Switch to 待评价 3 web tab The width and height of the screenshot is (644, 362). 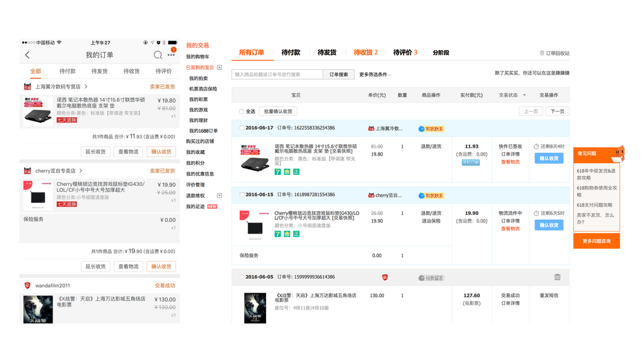pyautogui.click(x=405, y=52)
